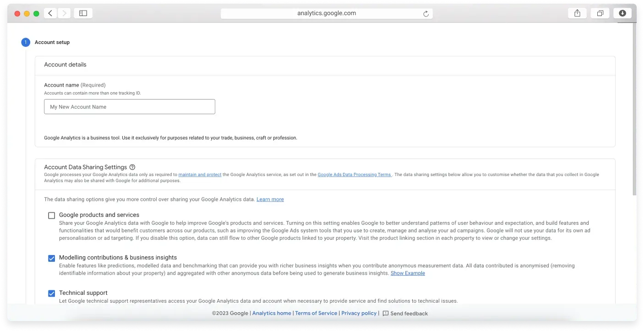Open Google Ads Data Processing Terms link
Image resolution: width=644 pixels, height=332 pixels.
point(355,175)
